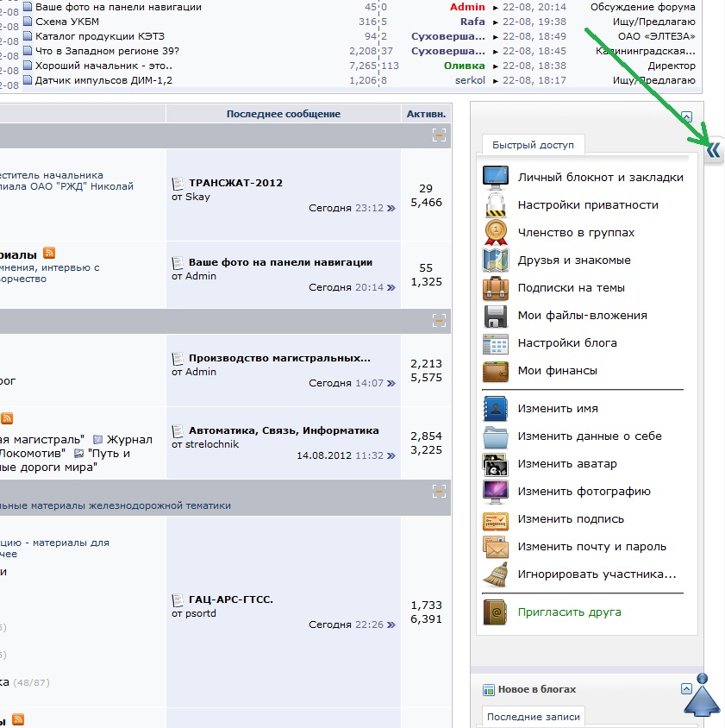The width and height of the screenshot is (725, 728).
Task: Click the floppy disk icon for Мои файлы-вложения
Action: 496,316
